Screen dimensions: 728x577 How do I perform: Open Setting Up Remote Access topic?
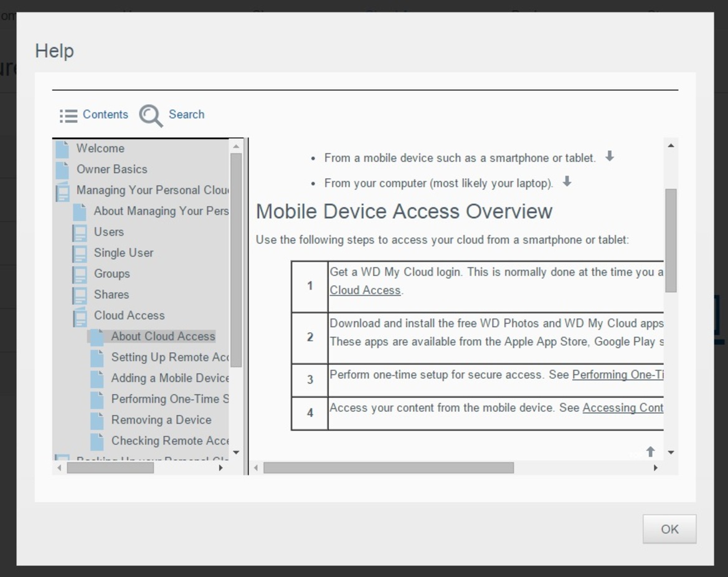click(170, 357)
